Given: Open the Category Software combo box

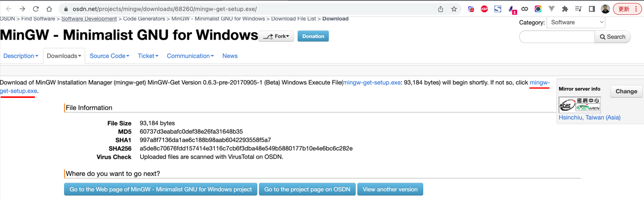Looking at the screenshot, I should pyautogui.click(x=576, y=22).
